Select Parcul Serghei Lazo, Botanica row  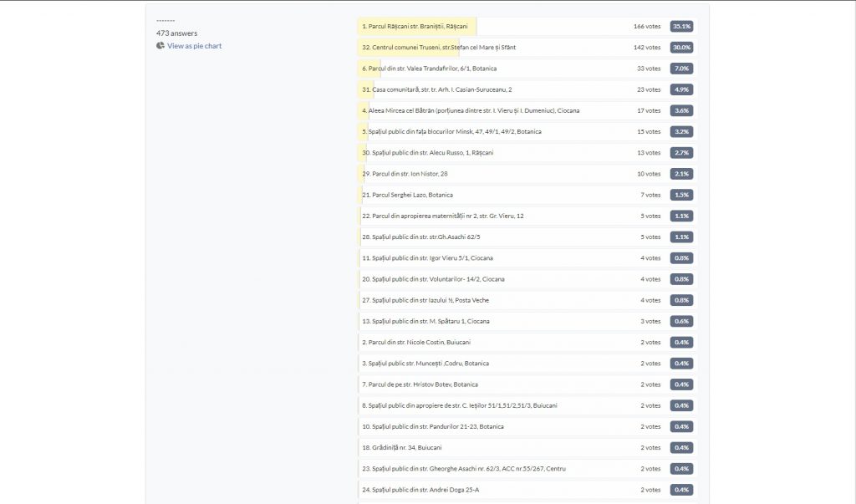point(407,195)
